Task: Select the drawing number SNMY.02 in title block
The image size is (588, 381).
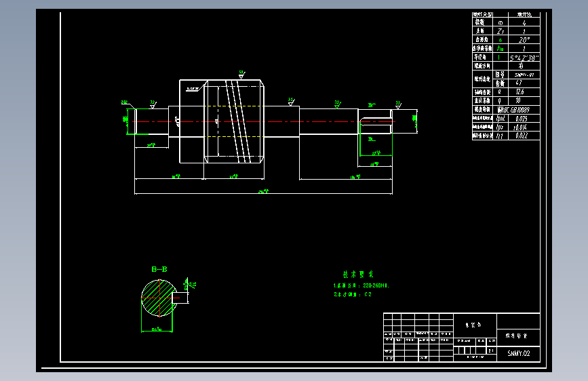Action: pos(519,353)
